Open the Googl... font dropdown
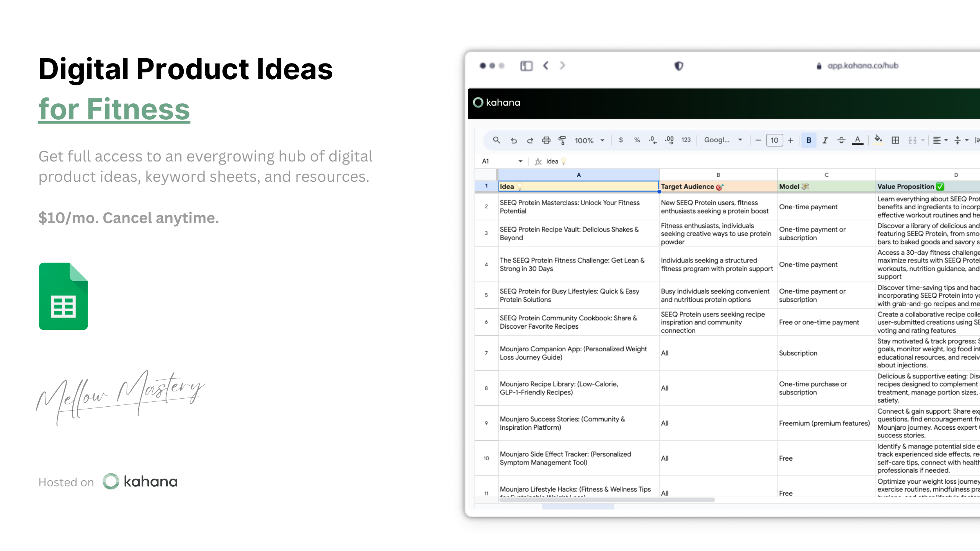 coord(723,140)
